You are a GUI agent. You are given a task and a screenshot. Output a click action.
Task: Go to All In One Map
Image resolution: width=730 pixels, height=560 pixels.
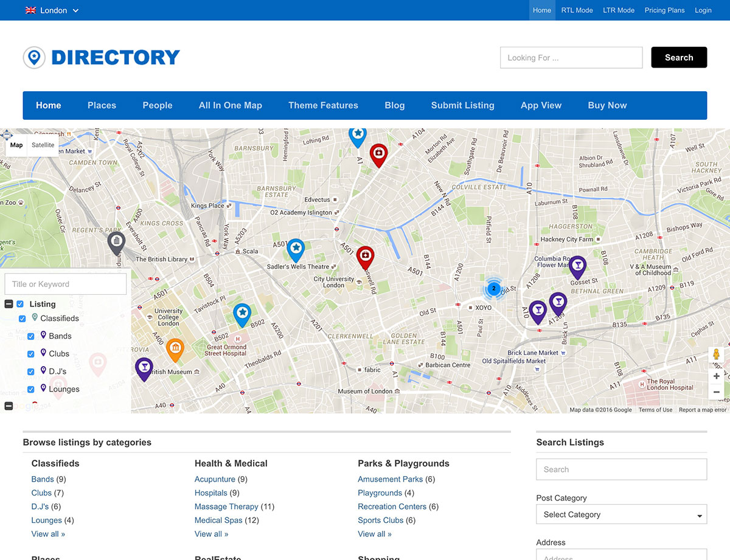[x=230, y=105]
